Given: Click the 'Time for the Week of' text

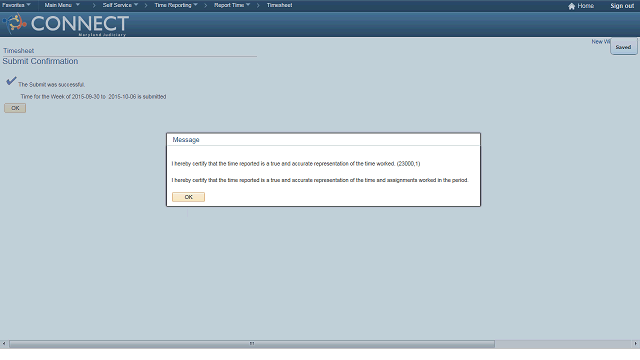Looking at the screenshot, I should pos(93,97).
